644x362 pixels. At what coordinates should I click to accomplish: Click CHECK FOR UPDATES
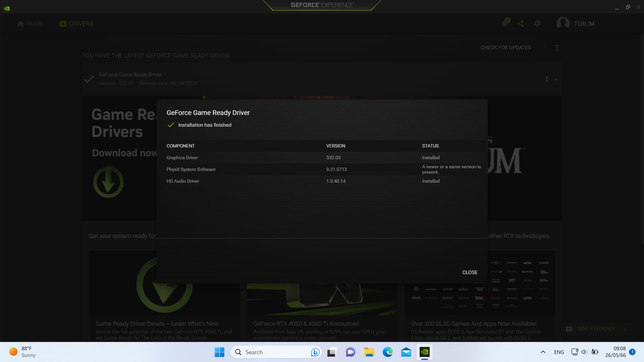pyautogui.click(x=505, y=48)
